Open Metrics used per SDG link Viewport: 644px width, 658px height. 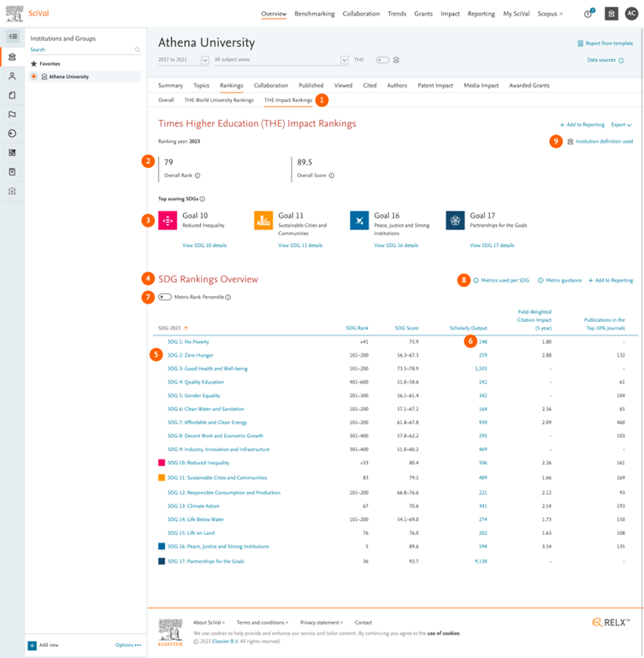(x=501, y=281)
